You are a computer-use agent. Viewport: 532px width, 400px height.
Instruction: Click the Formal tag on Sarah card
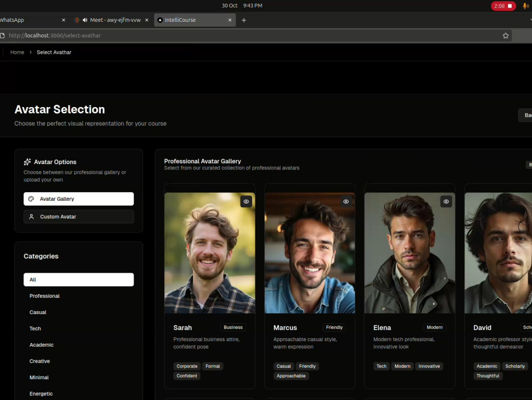pos(213,366)
